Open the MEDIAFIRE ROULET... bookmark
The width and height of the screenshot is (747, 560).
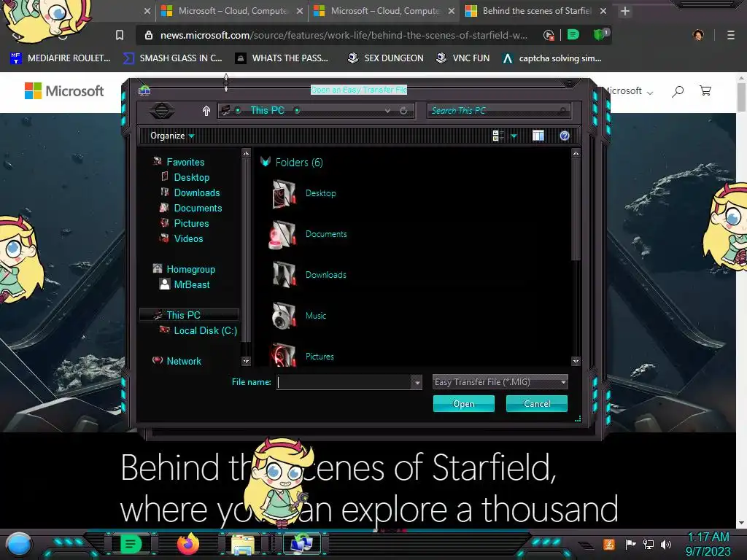[60, 58]
